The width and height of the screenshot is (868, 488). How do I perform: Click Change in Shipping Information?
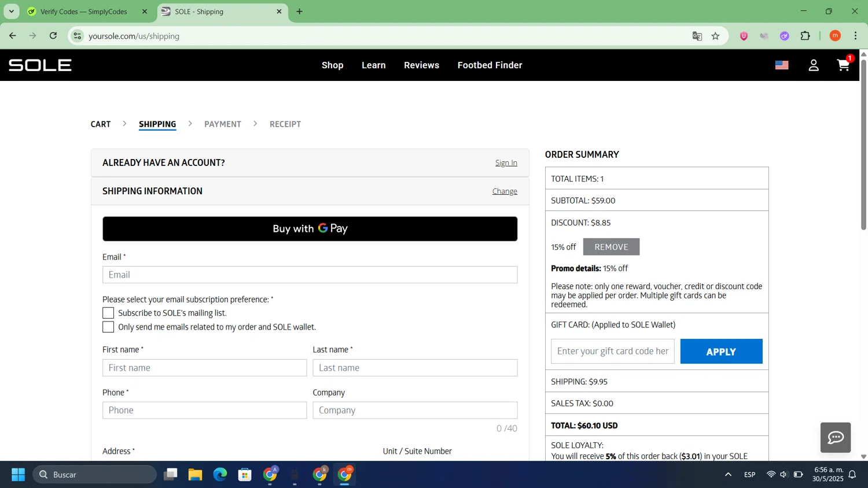coord(505,191)
